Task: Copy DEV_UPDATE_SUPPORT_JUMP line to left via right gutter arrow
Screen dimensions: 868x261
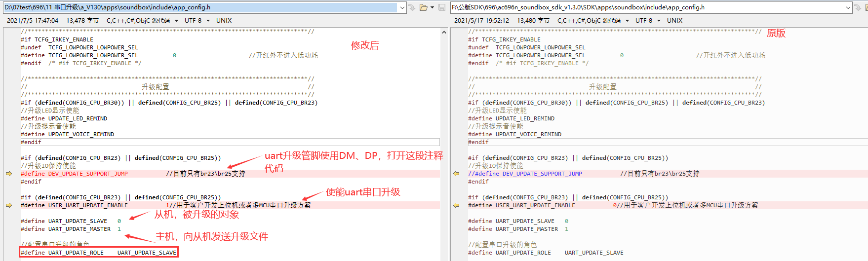Action: [x=456, y=174]
